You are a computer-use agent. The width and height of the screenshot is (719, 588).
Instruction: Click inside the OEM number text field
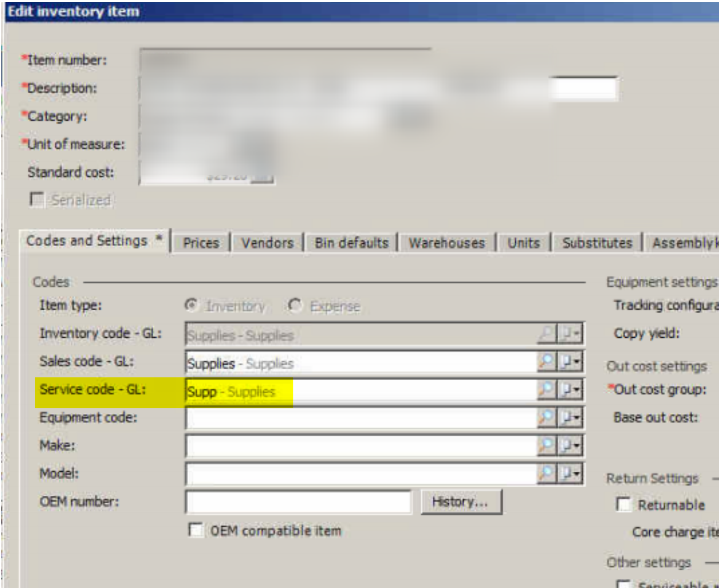(x=298, y=502)
